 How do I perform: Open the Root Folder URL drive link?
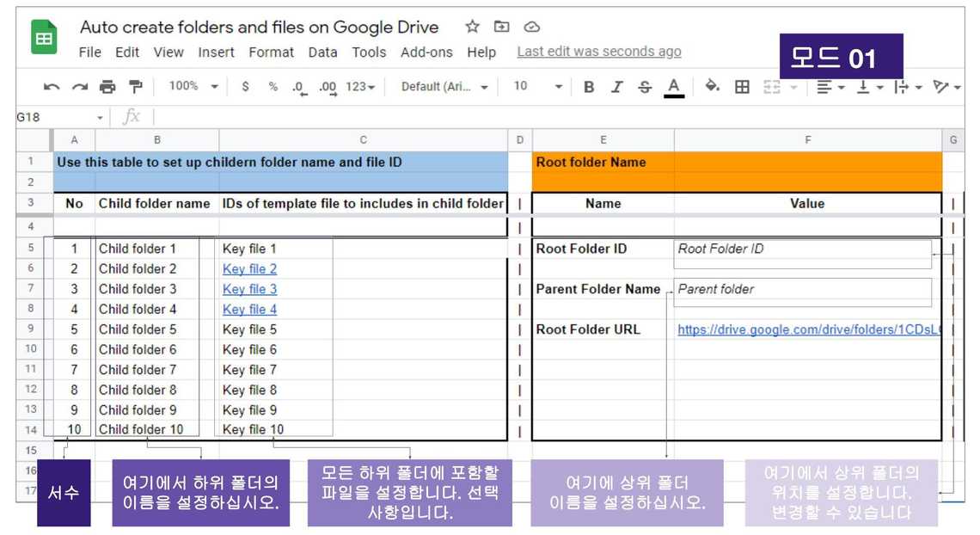pyautogui.click(x=808, y=329)
